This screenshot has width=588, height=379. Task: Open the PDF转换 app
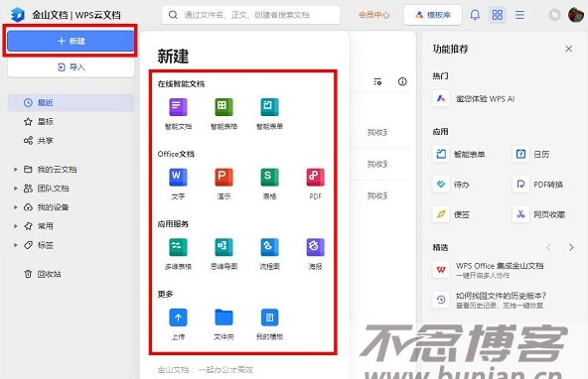pyautogui.click(x=538, y=185)
